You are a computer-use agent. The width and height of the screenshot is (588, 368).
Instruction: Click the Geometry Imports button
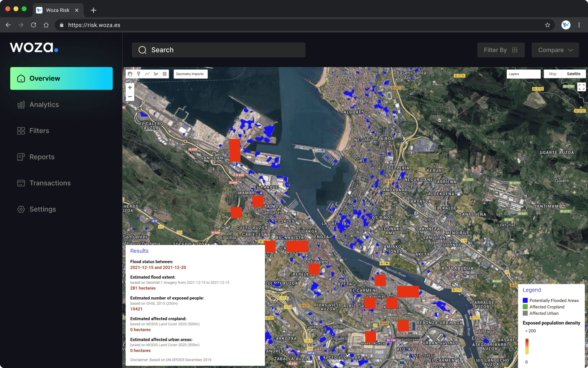click(x=190, y=74)
